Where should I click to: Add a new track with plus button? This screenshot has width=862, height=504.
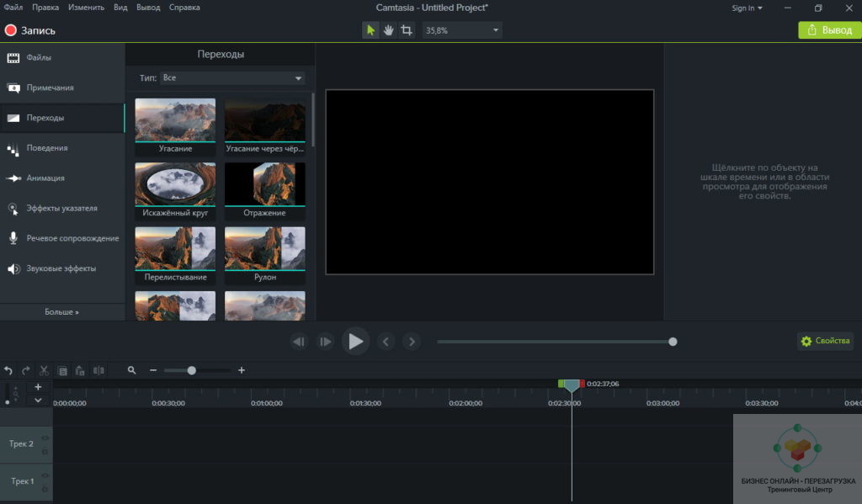(38, 387)
